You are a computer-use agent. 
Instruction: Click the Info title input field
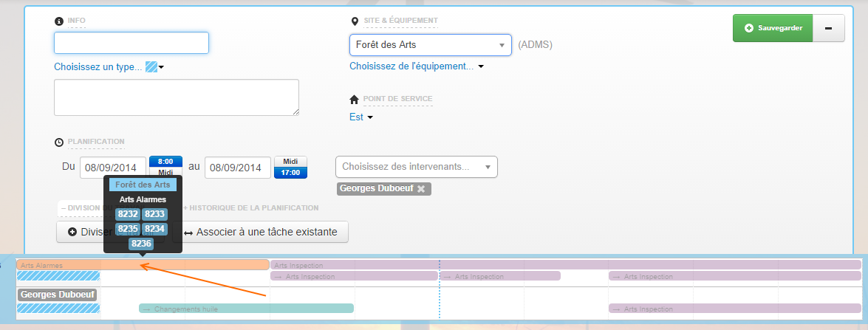(131, 44)
